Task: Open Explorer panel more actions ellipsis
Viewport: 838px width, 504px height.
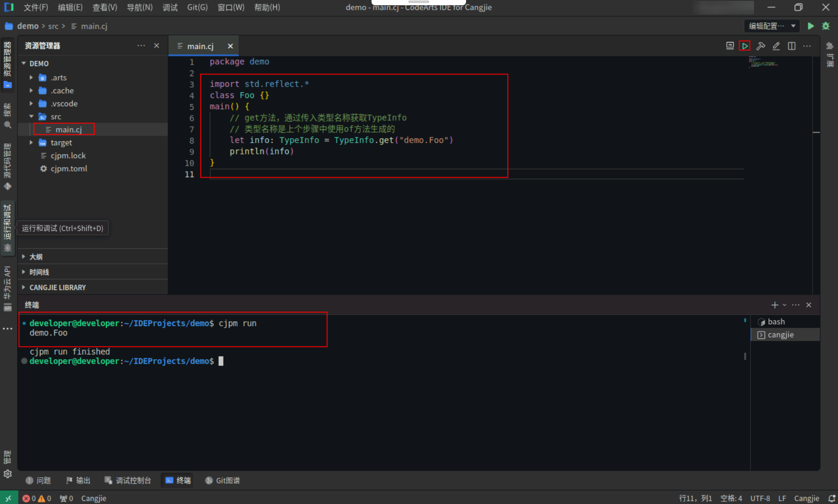Action: [141, 45]
